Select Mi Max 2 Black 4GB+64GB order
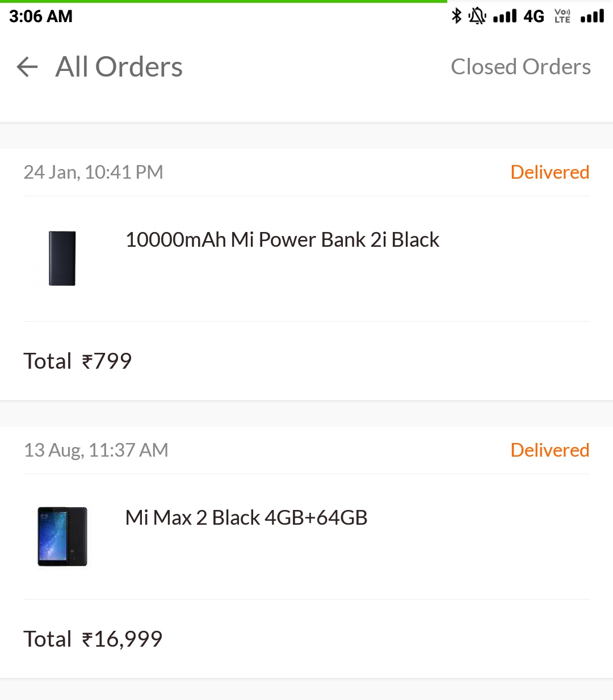 [x=246, y=518]
